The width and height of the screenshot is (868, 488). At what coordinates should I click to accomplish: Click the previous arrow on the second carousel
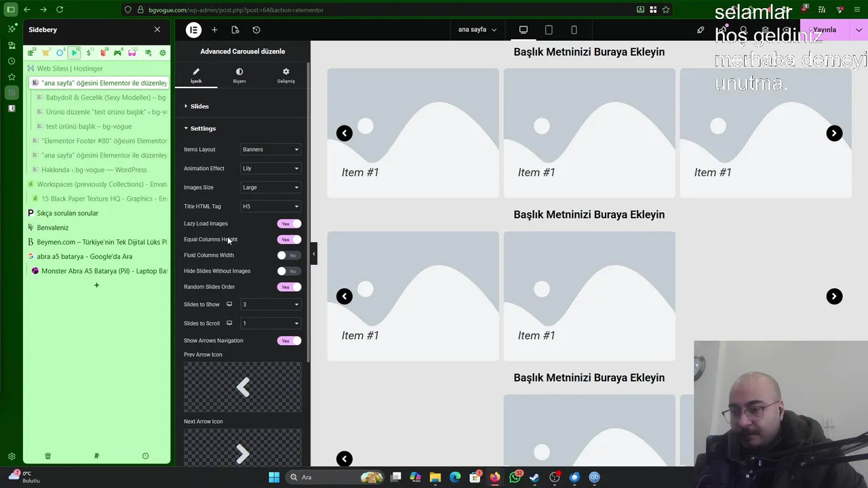344,296
